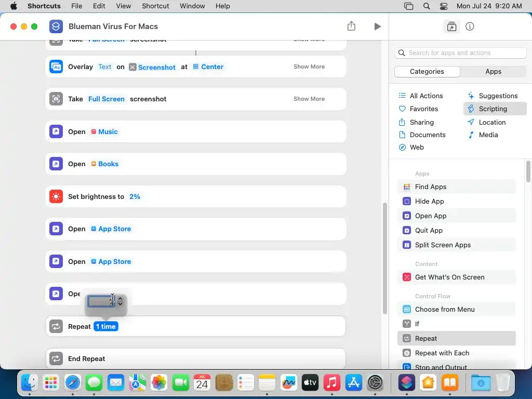Add Choose from Menu action
Viewport: 532px width, 399px height.
click(x=456, y=310)
